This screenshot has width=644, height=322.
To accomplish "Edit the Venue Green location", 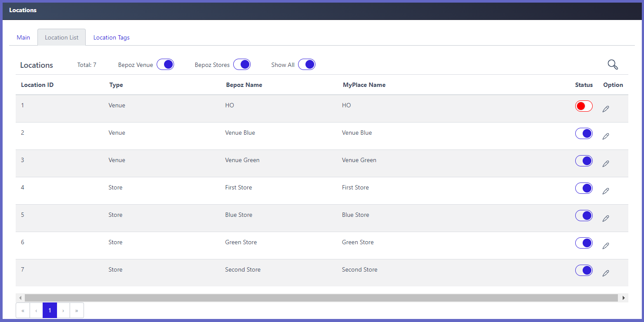I will [x=606, y=164].
